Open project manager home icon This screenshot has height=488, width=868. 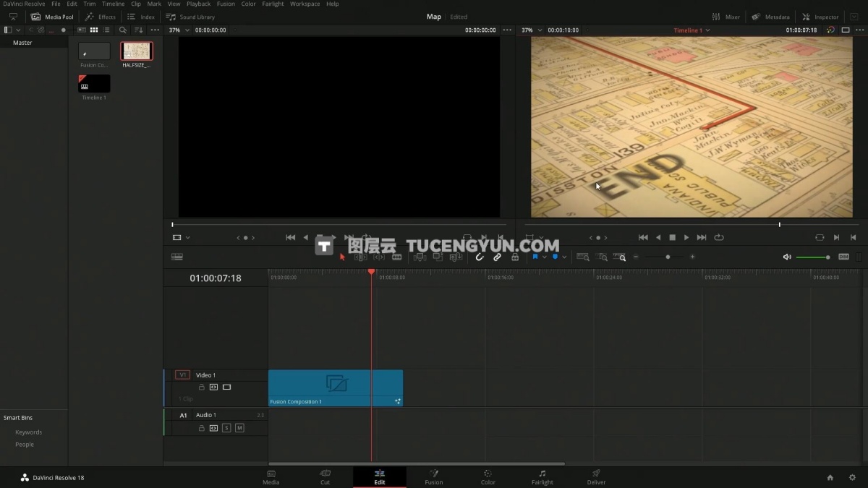coord(830,477)
